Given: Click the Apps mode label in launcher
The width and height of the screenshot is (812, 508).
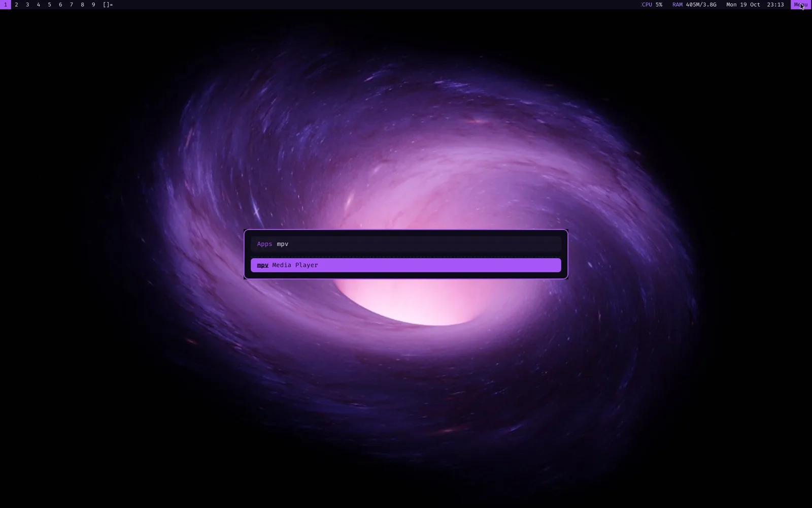Looking at the screenshot, I should (x=264, y=244).
